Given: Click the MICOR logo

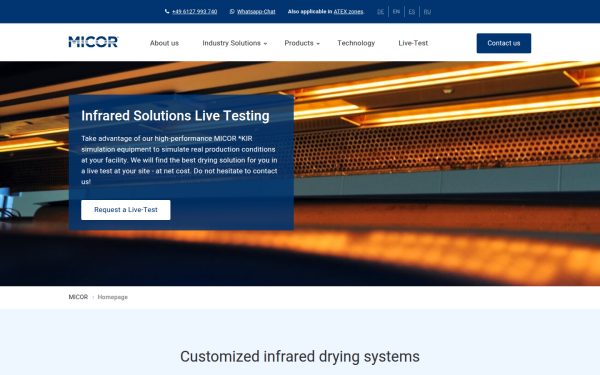Looking at the screenshot, I should tap(93, 42).
